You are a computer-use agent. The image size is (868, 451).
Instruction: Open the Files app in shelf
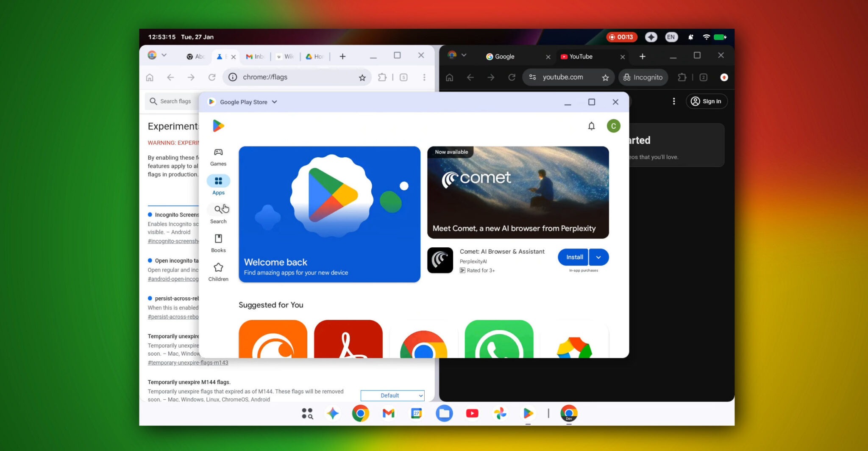(444, 413)
